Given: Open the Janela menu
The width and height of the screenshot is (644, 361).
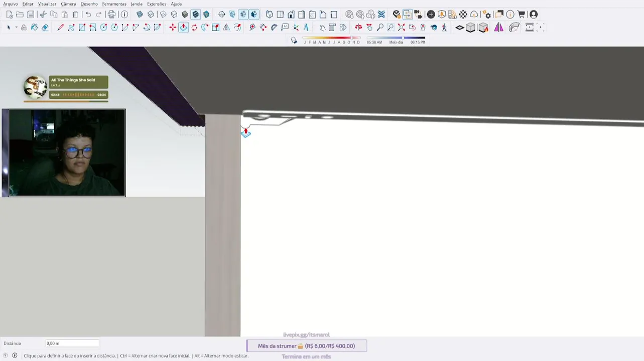Looking at the screenshot, I should click(x=137, y=4).
